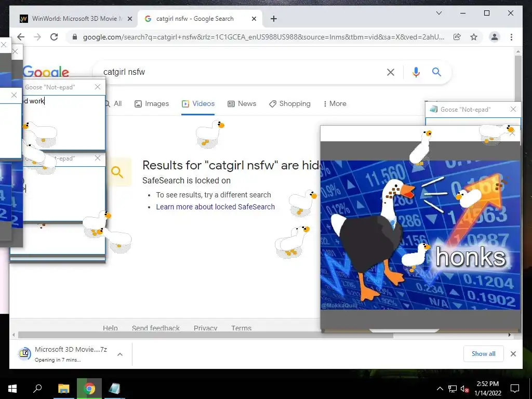Click the address bar URL
Viewport: 532px width, 399px height.
[263, 37]
